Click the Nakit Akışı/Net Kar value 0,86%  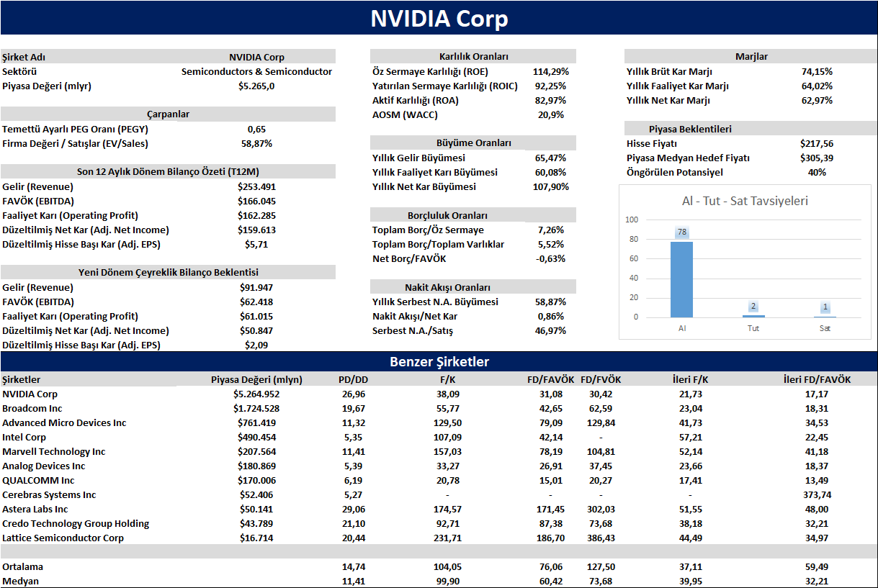(x=551, y=316)
